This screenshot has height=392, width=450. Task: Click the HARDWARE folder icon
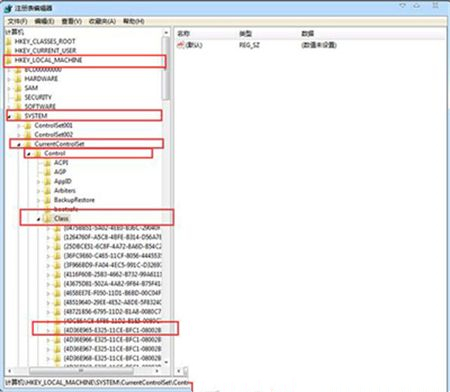(x=19, y=79)
